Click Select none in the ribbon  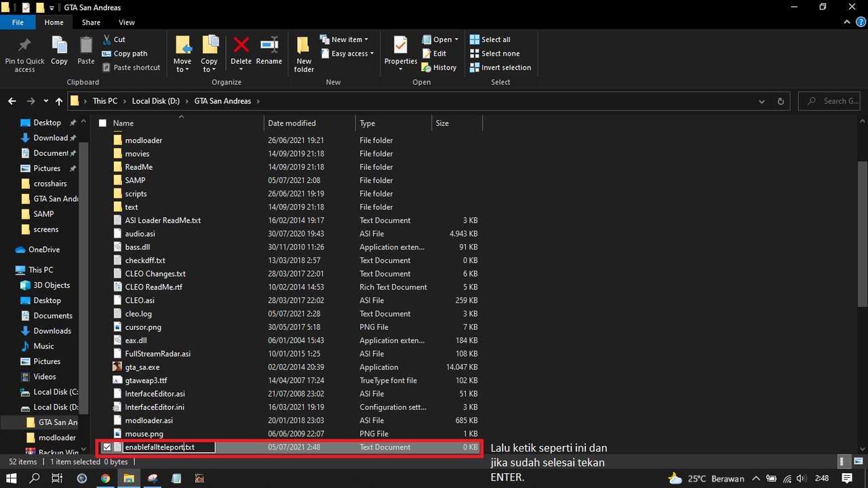tap(494, 54)
